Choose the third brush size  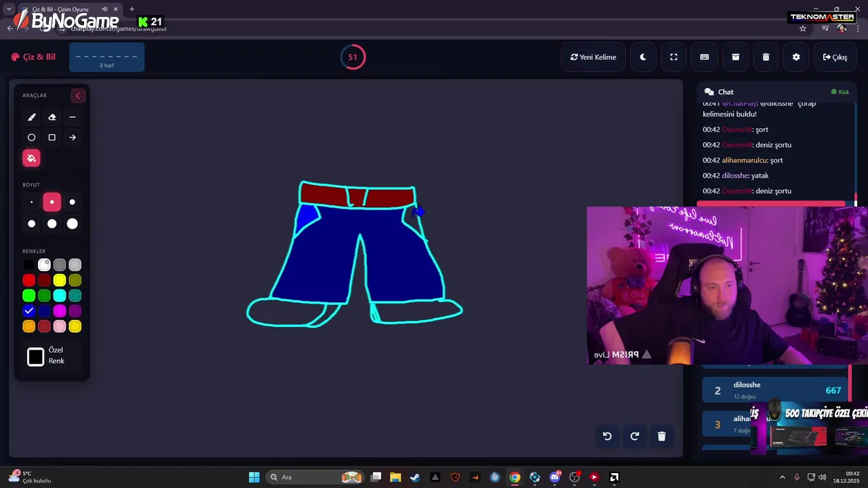(x=73, y=202)
